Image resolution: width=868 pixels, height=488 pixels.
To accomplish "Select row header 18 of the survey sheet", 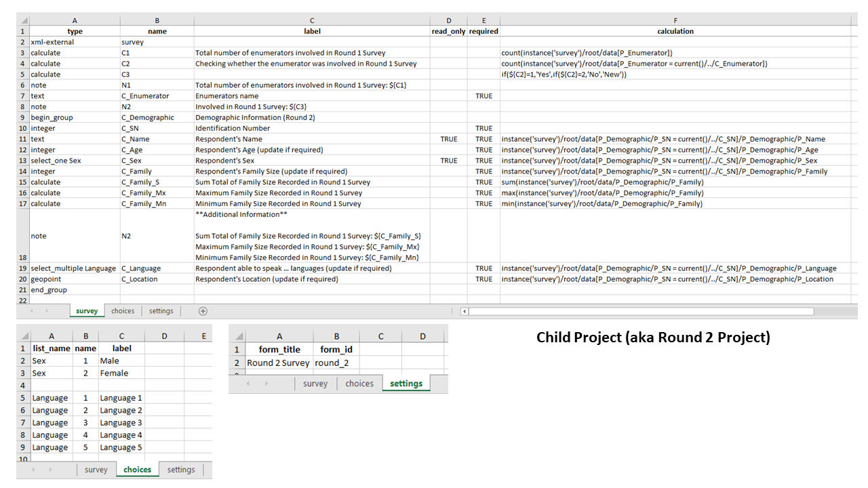I will [22, 236].
